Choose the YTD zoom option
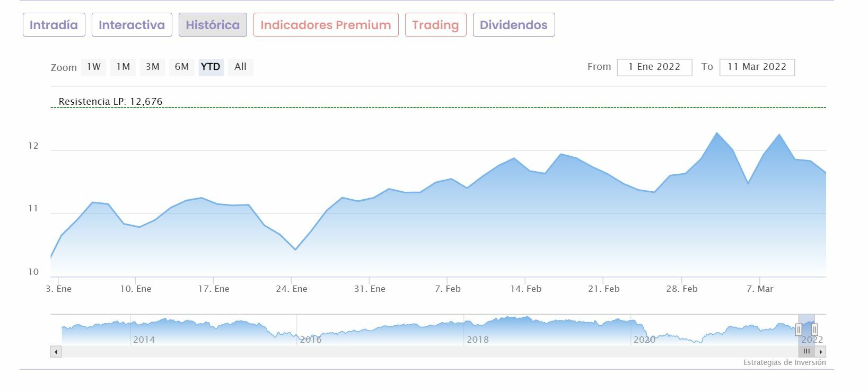Screen dimensions: 868x392 (211, 67)
